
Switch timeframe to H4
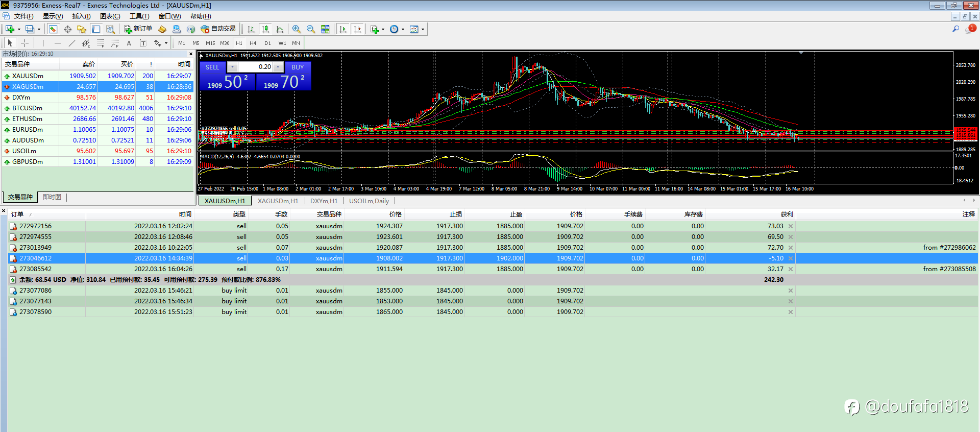[x=253, y=43]
